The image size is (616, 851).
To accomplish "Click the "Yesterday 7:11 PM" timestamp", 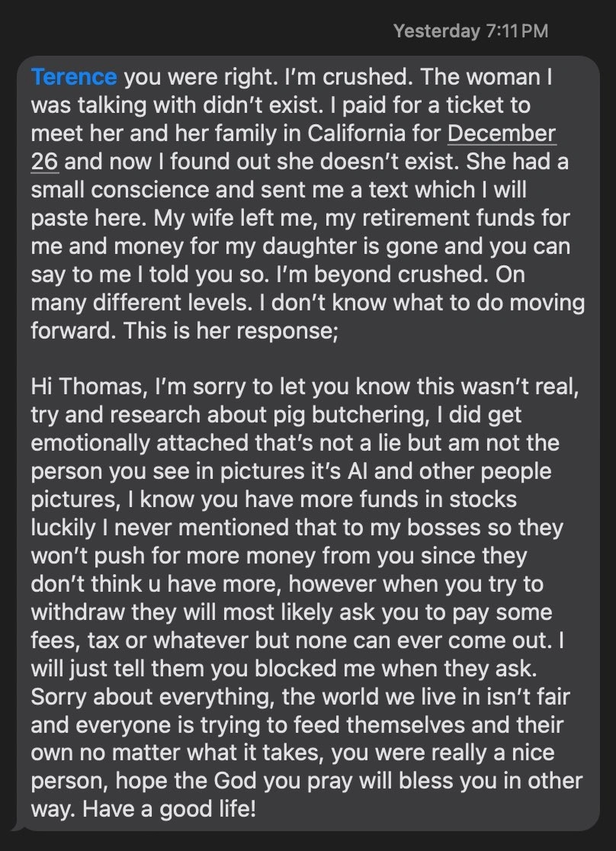I will (470, 31).
